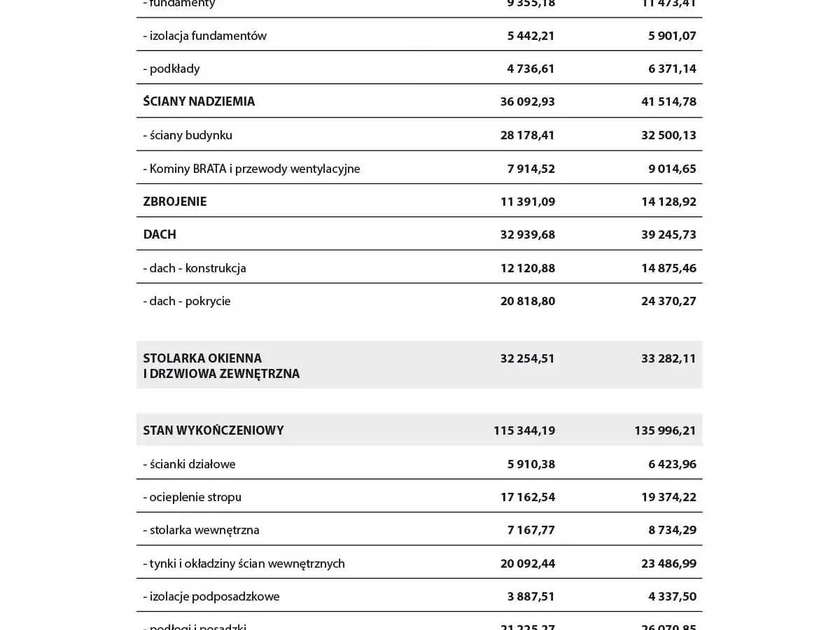
Task: Select the 39 245,73 amount
Action: coord(668,234)
